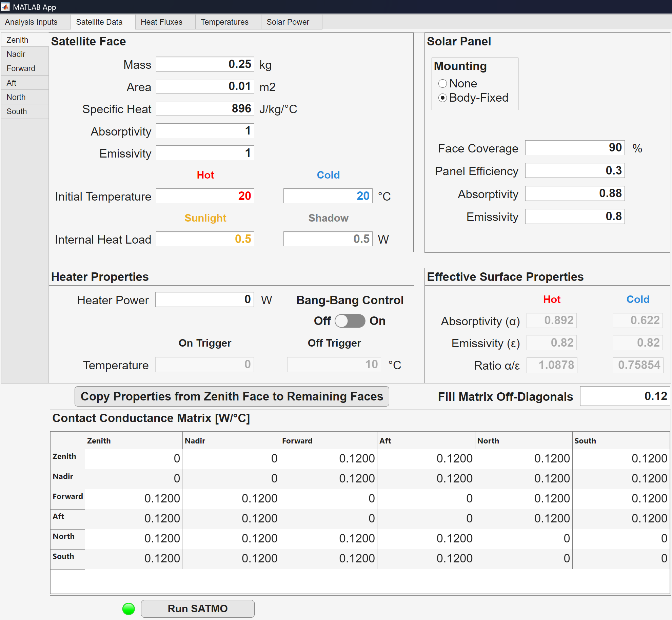Switch to the Heat Fluxes tab
Image resolution: width=672 pixels, height=620 pixels.
click(161, 22)
